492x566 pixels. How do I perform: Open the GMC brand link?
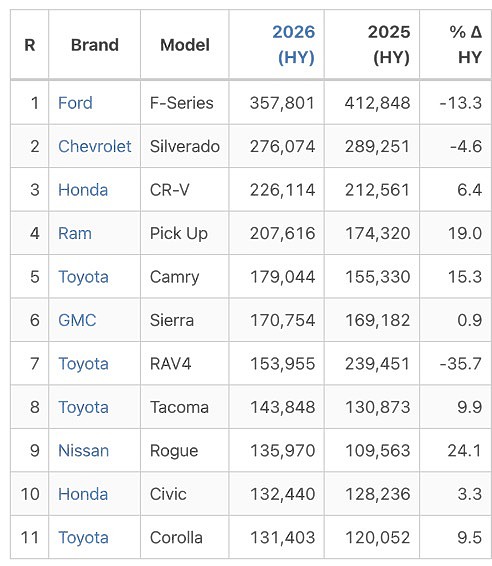77,320
